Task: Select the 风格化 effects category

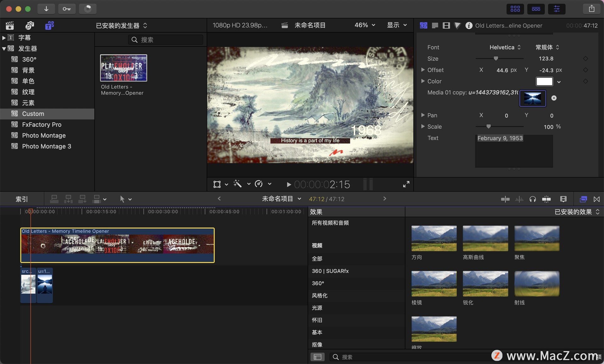Action: 320,295
